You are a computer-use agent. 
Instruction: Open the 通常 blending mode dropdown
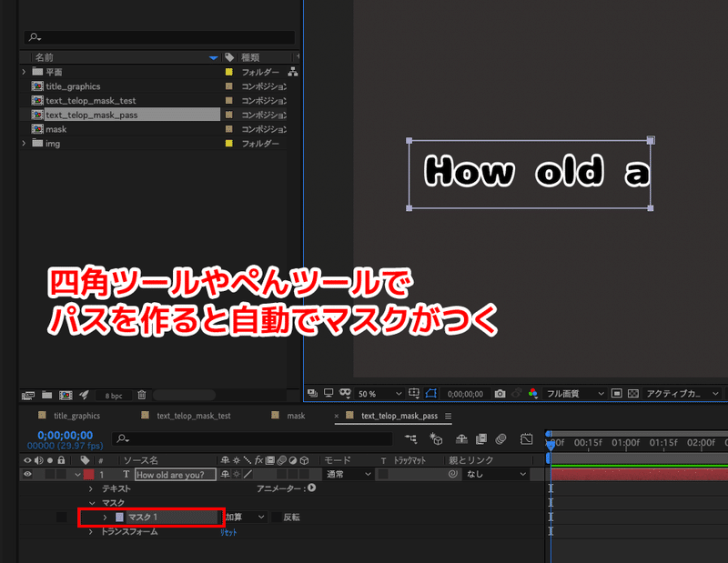click(x=349, y=475)
